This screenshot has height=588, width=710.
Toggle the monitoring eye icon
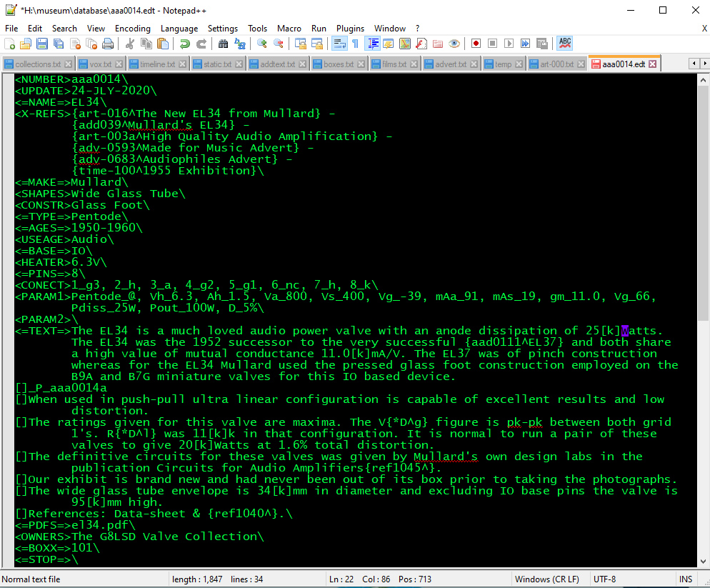click(454, 44)
